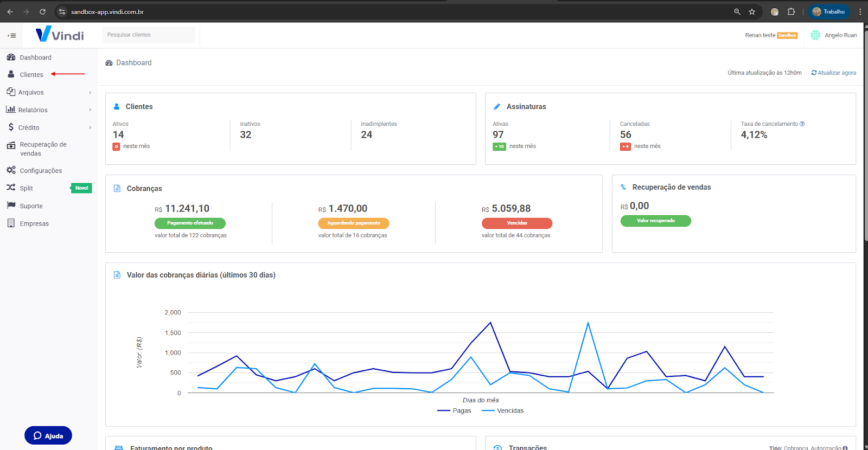Expand the Arquivos submenu chevron
The image size is (868, 450).
coord(90,93)
